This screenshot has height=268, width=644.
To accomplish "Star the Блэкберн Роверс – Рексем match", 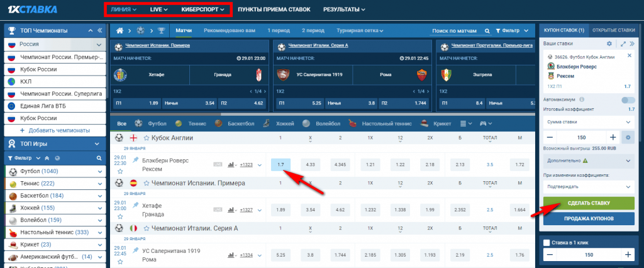I will click(x=120, y=171).
